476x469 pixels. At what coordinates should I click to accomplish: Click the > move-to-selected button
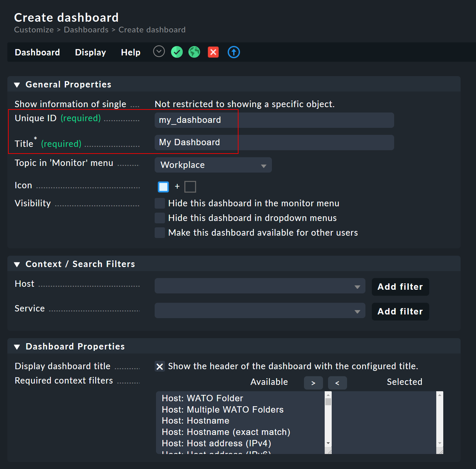[313, 383]
